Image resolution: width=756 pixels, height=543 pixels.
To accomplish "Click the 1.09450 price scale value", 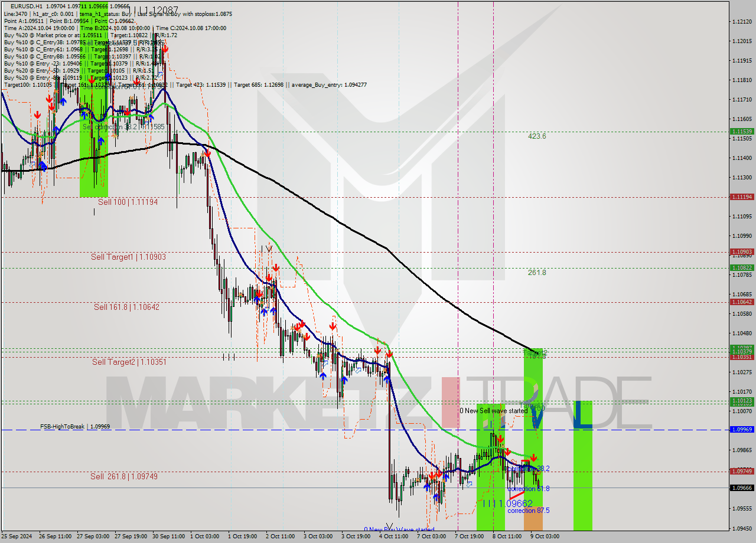I will pos(741,528).
